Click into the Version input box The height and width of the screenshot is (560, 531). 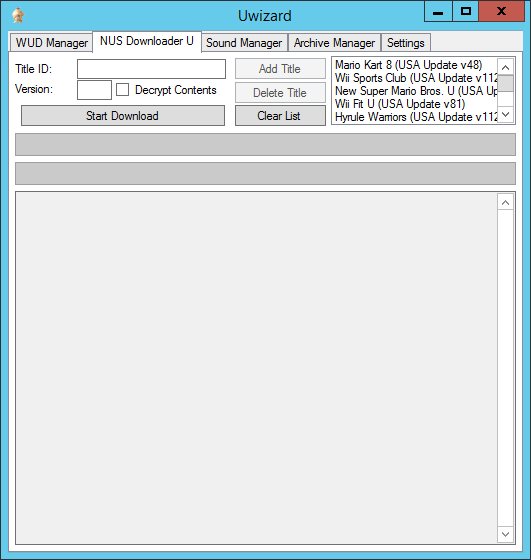click(x=94, y=90)
